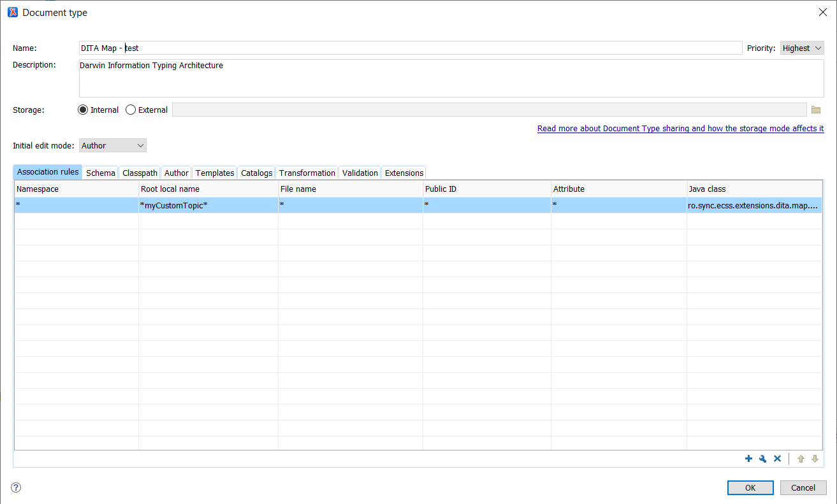837x504 pixels.
Task: Select the ro.sync.ecss.extensions.dita.map cell
Action: 754,205
